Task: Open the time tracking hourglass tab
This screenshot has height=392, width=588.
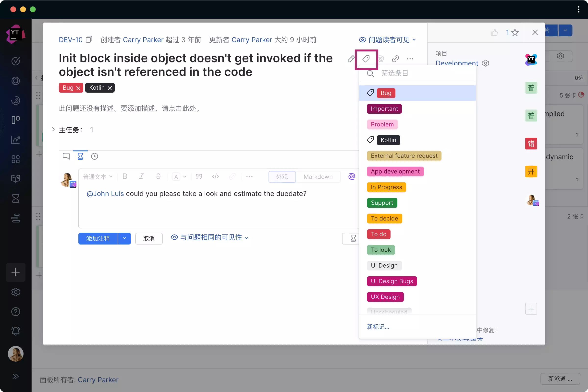Action: [x=80, y=157]
